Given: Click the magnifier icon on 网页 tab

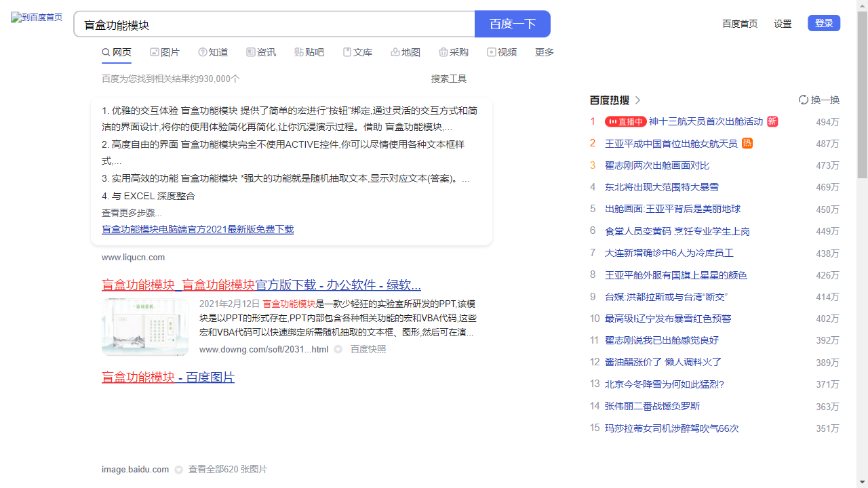Looking at the screenshot, I should pos(106,52).
